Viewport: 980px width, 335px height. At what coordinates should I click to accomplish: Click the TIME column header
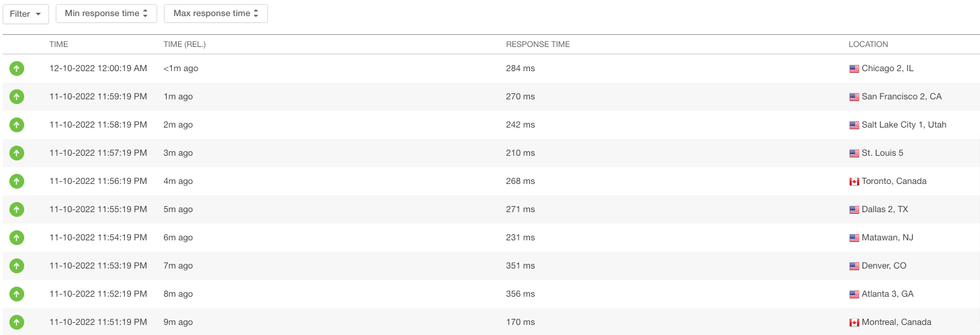click(58, 44)
